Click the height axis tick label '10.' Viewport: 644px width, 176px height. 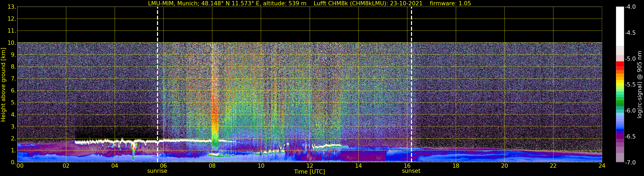[12, 43]
